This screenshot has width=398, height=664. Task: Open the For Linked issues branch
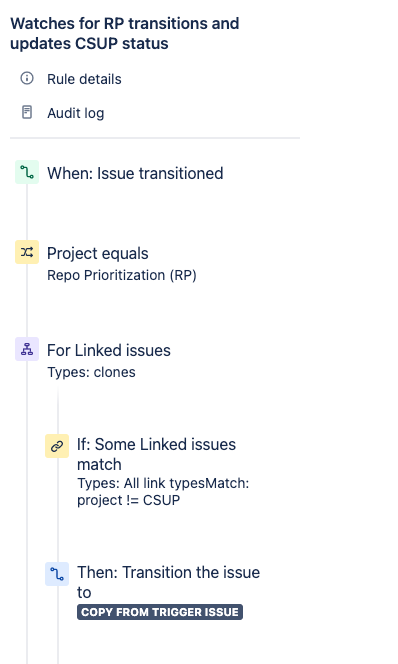pyautogui.click(x=109, y=350)
